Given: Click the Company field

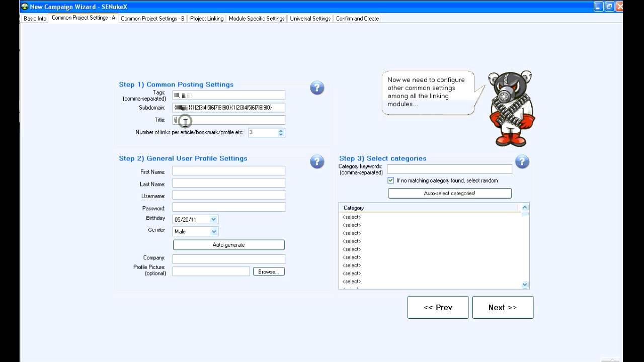Looking at the screenshot, I should 229,259.
